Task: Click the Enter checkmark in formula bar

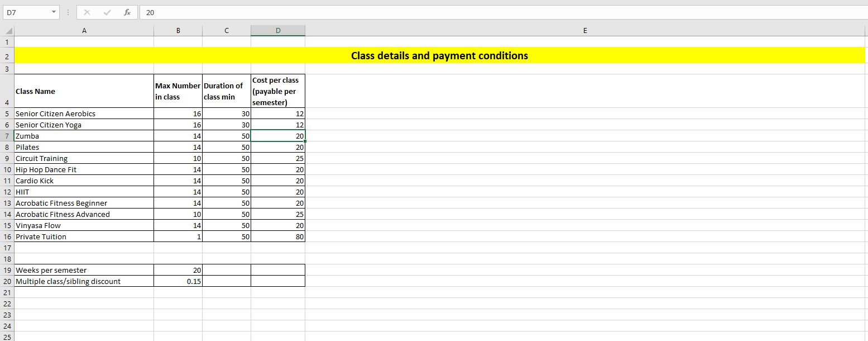Action: click(x=107, y=12)
